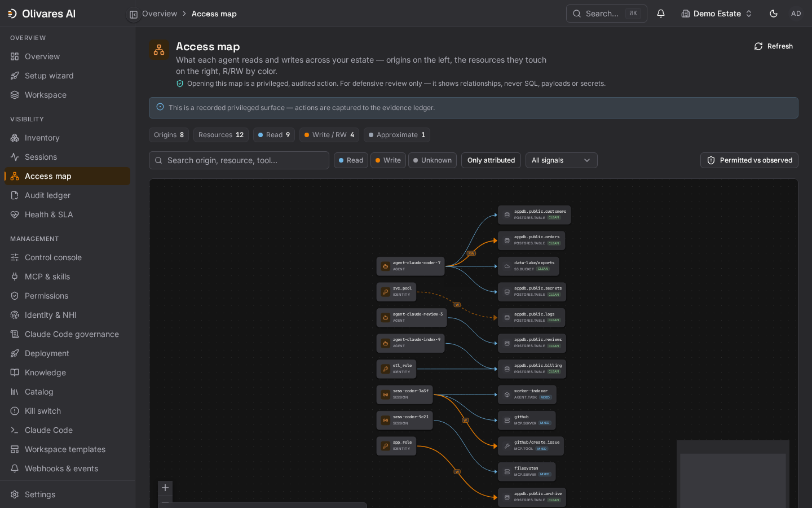Select the github MCP server node
Image resolution: width=812 pixels, height=508 pixels.
[527, 420]
